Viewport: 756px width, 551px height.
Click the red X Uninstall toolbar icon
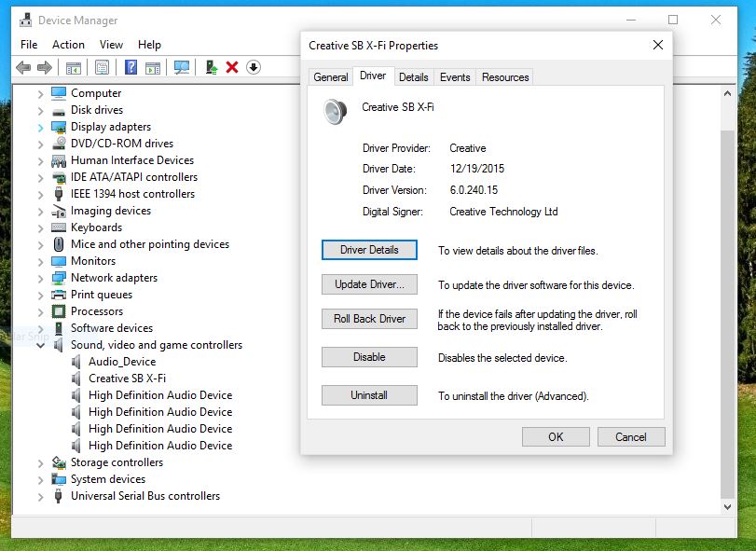coord(232,67)
